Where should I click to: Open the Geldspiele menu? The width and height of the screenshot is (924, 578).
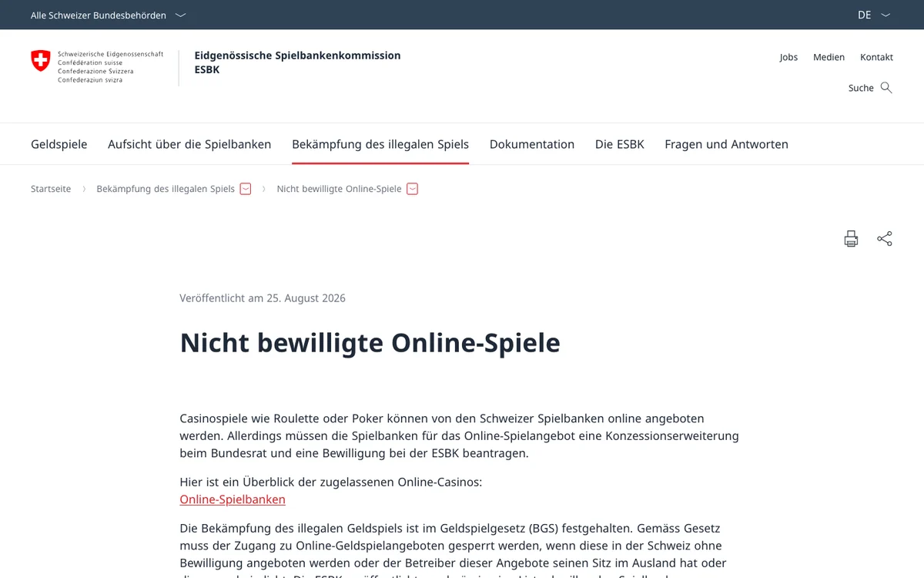point(59,144)
